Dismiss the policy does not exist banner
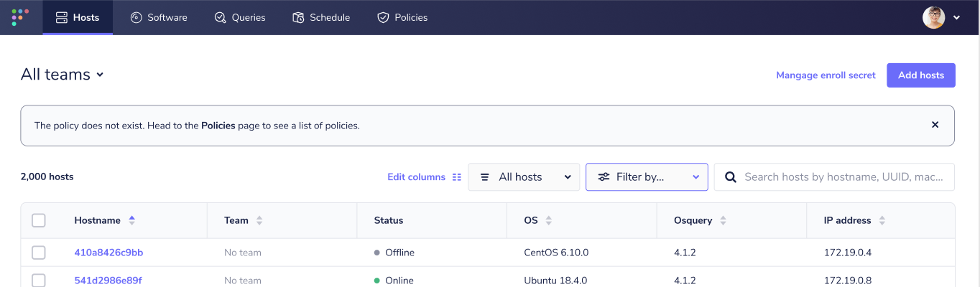 pyautogui.click(x=935, y=125)
